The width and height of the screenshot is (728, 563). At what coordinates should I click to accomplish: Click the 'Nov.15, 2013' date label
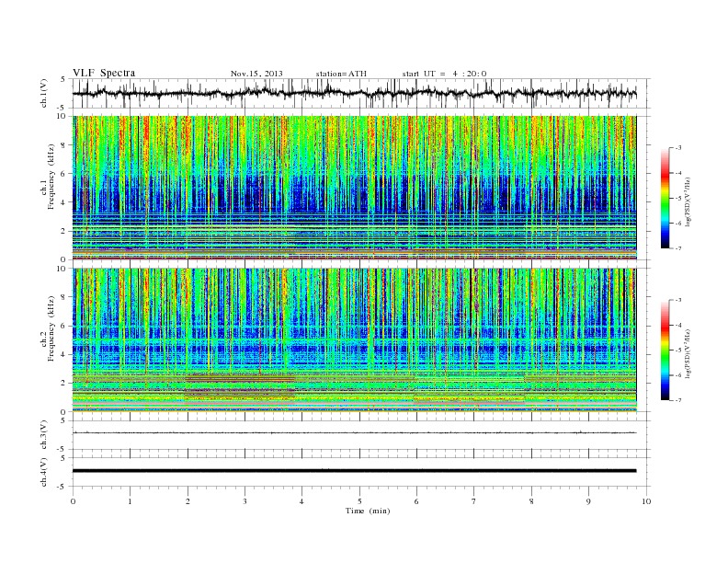click(x=256, y=74)
